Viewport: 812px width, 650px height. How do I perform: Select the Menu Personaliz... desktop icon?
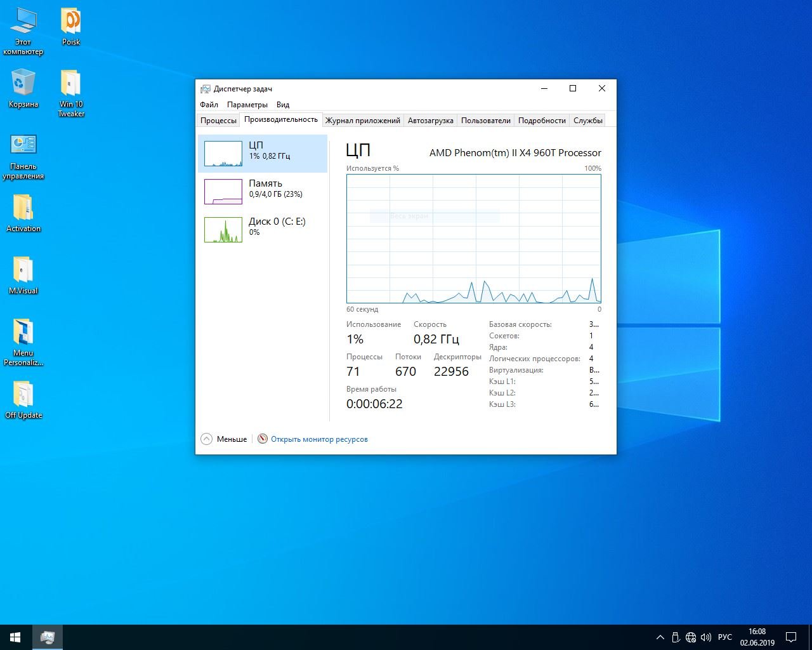23,342
